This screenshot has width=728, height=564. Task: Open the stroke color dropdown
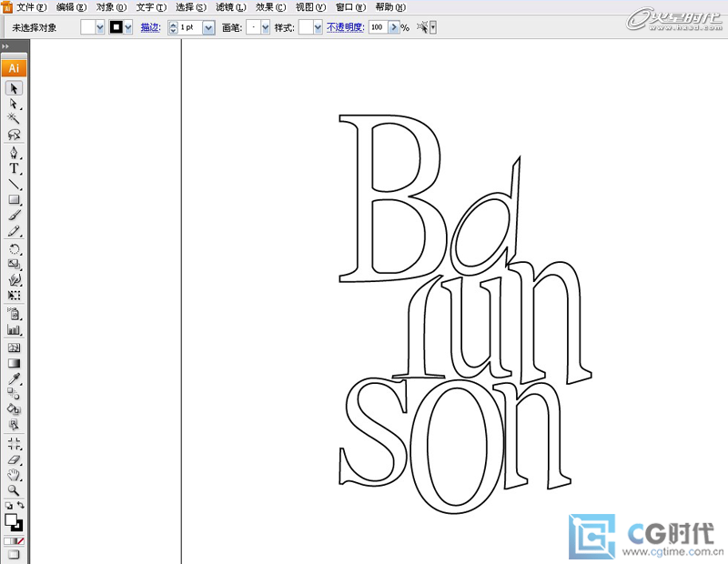(x=128, y=27)
